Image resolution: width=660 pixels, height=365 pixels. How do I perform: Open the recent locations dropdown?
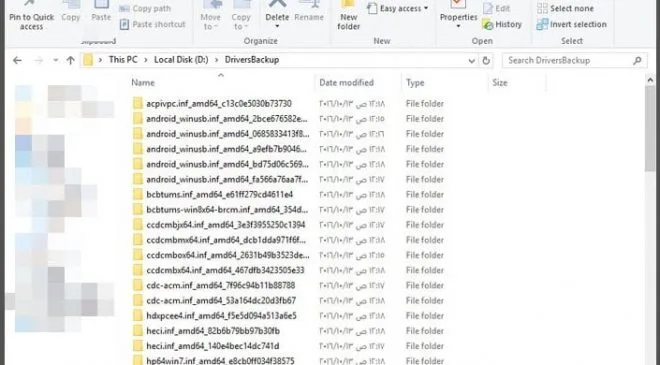[56, 60]
